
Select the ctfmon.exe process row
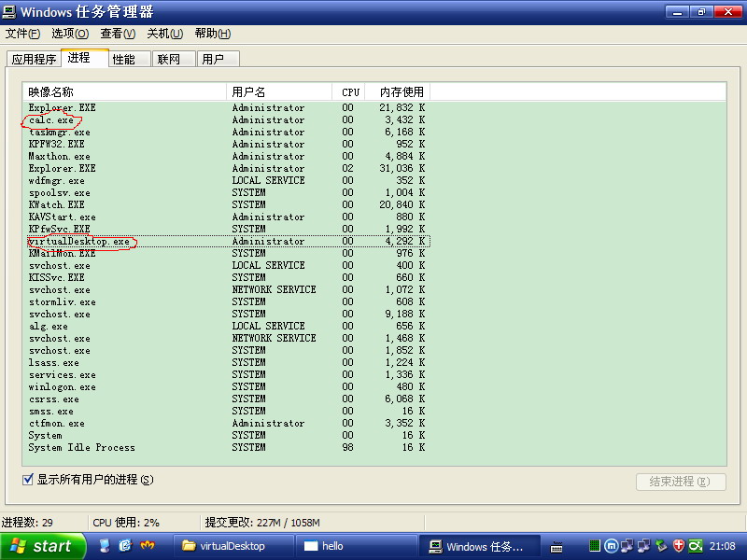pyautogui.click(x=226, y=424)
